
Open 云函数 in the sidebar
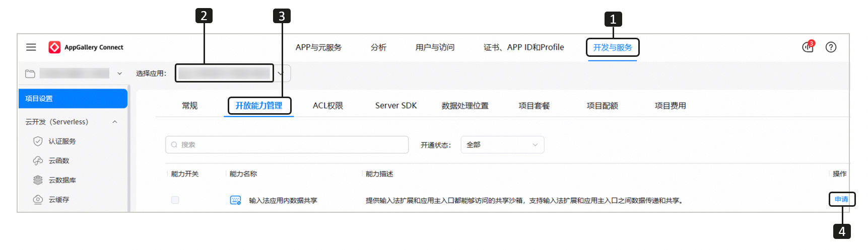[x=59, y=161]
